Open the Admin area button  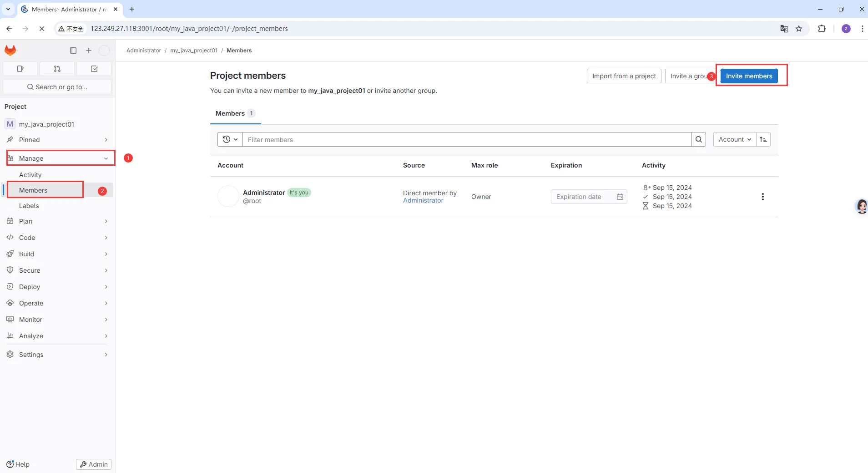click(x=94, y=464)
